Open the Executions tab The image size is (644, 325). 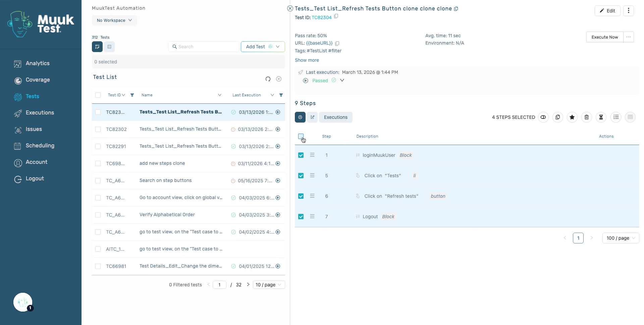coord(336,117)
